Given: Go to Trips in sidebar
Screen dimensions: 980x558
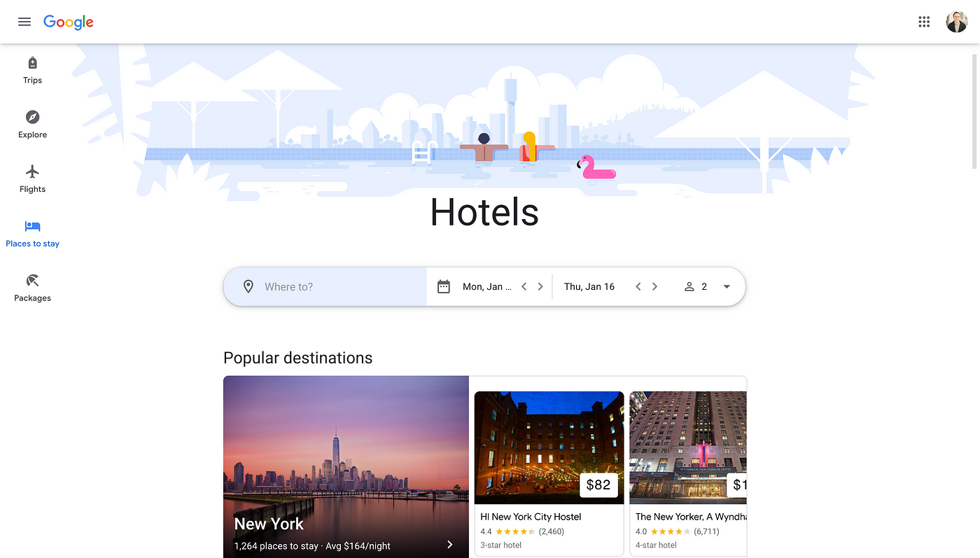Looking at the screenshot, I should pyautogui.click(x=32, y=71).
